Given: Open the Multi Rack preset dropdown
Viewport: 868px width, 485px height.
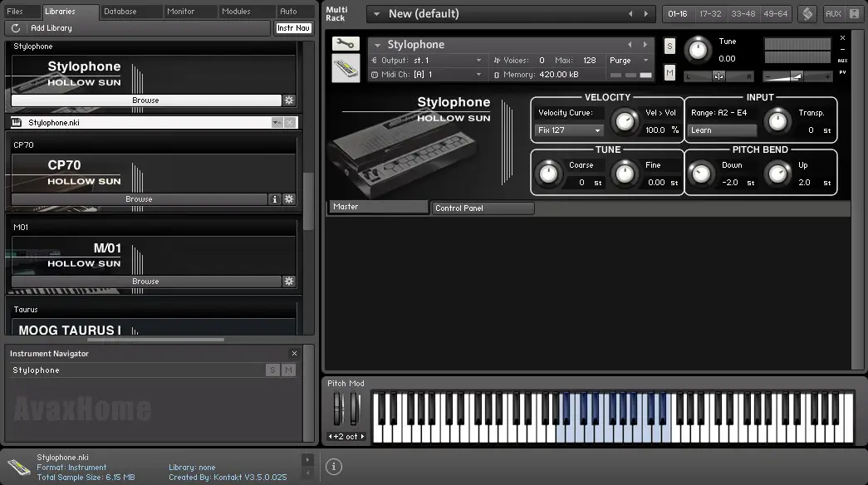Looking at the screenshot, I should click(376, 14).
